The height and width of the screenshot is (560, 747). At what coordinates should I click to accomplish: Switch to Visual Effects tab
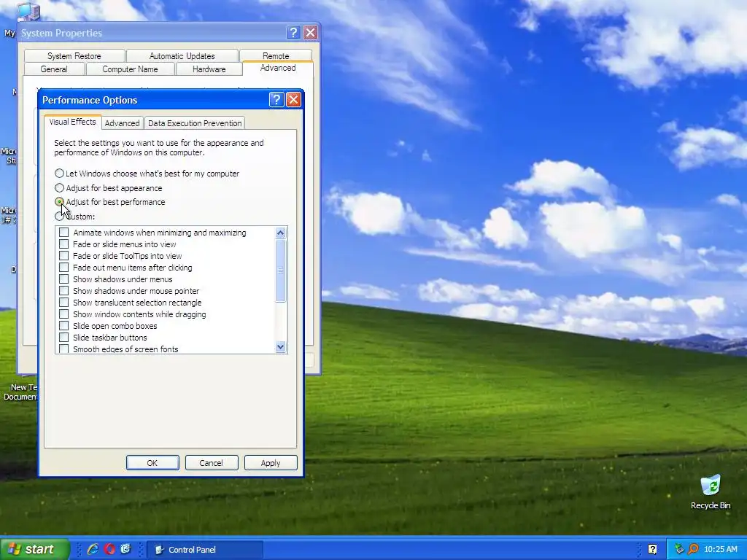[72, 122]
